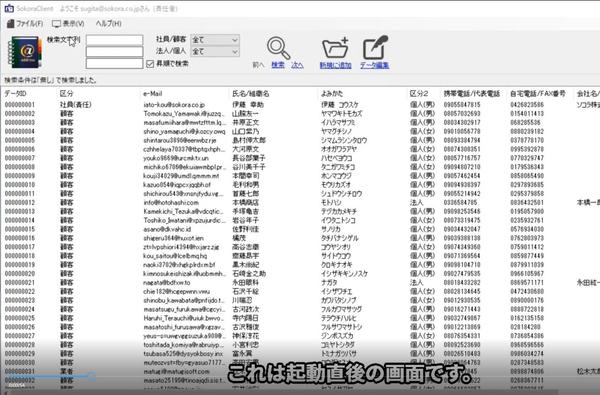Image resolution: width=600 pixels, height=395 pixels.
Task: Select the シマムラシンタロウ cell
Action: tap(344, 140)
